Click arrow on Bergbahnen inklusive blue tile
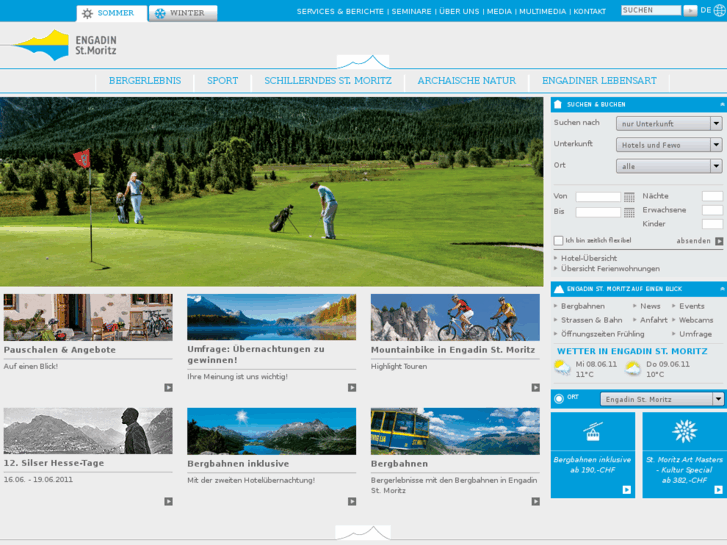 [x=626, y=489]
